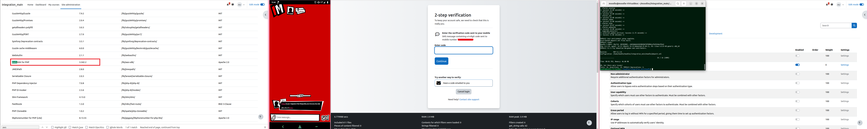Open messaging icon in right Moodle page
This screenshot has height=129, width=868.
coord(832,5)
